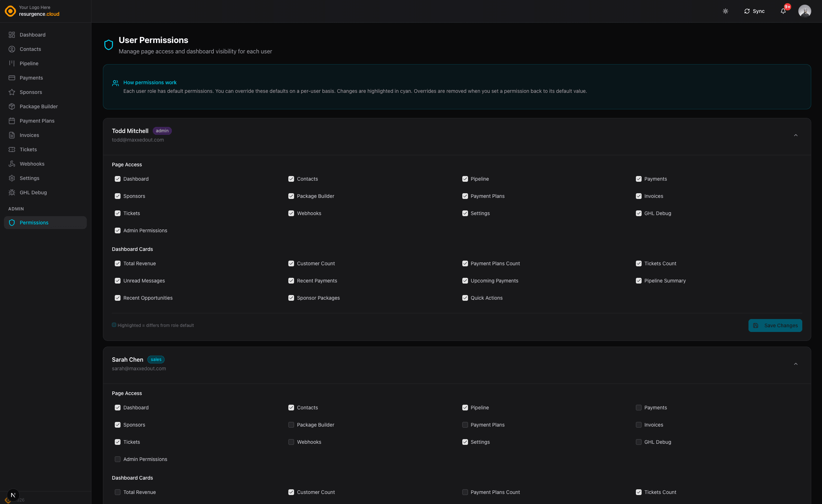Navigate to the Webhooks section
822x504 pixels.
pos(32,163)
